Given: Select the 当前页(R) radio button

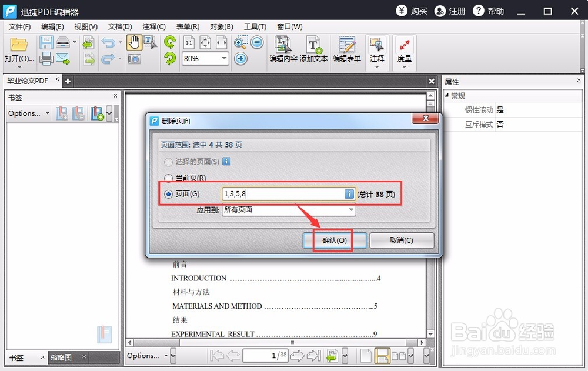Looking at the screenshot, I should click(168, 178).
